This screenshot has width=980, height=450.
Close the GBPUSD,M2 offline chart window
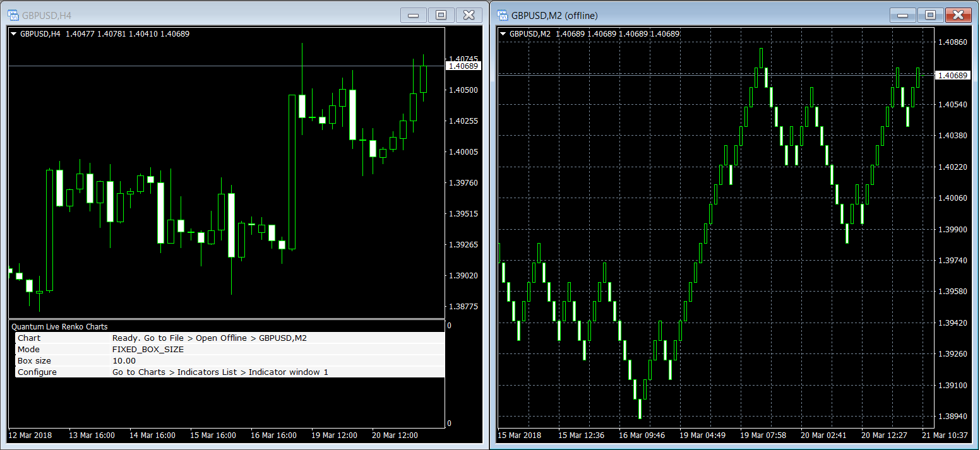tap(959, 15)
